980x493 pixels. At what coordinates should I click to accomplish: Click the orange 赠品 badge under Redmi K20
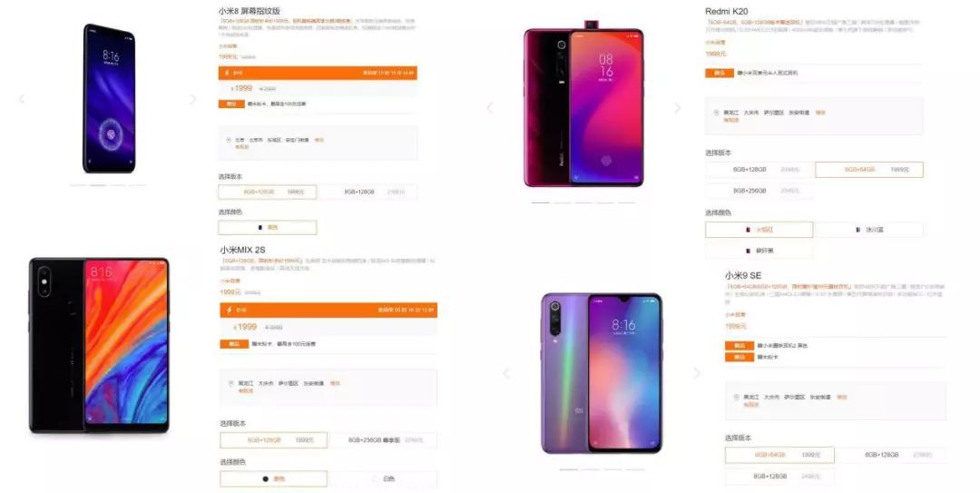720,74
